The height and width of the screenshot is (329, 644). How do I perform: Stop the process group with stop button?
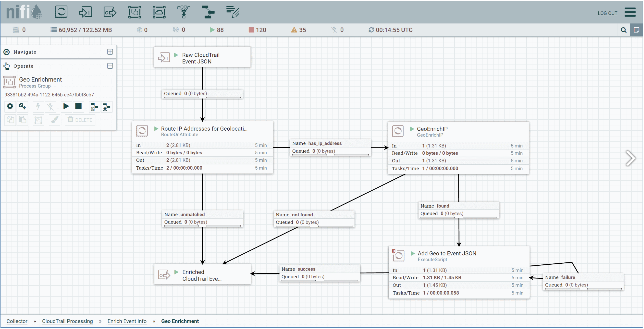(78, 106)
